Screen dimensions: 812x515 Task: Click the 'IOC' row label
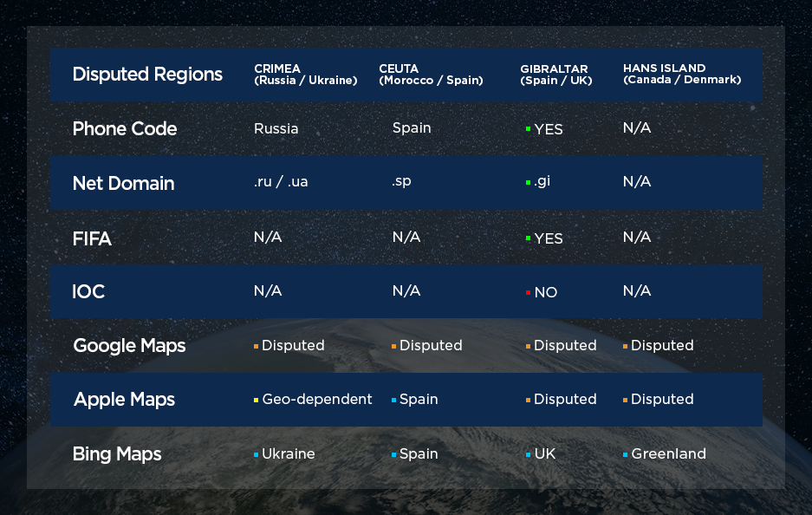[x=88, y=291]
